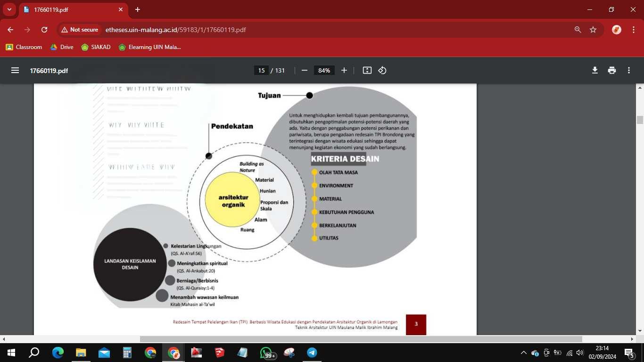Open Windows Search from the taskbar
Image resolution: width=644 pixels, height=362 pixels.
pos(34,353)
